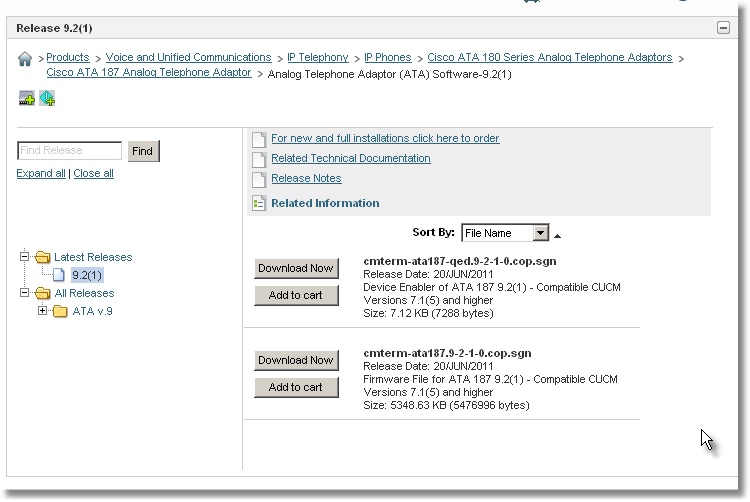Open IP Telephony breadcrumb link
Image resolution: width=750 pixels, height=502 pixels.
click(x=318, y=57)
